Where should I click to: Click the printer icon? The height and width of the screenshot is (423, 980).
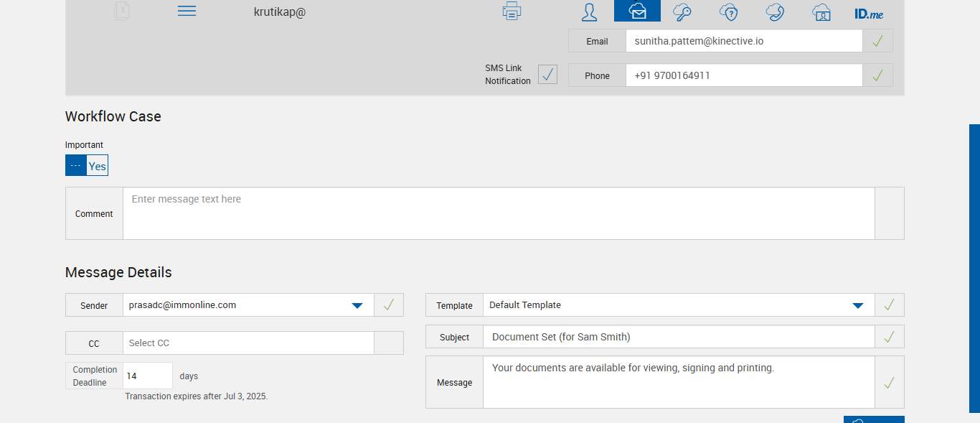coord(512,11)
